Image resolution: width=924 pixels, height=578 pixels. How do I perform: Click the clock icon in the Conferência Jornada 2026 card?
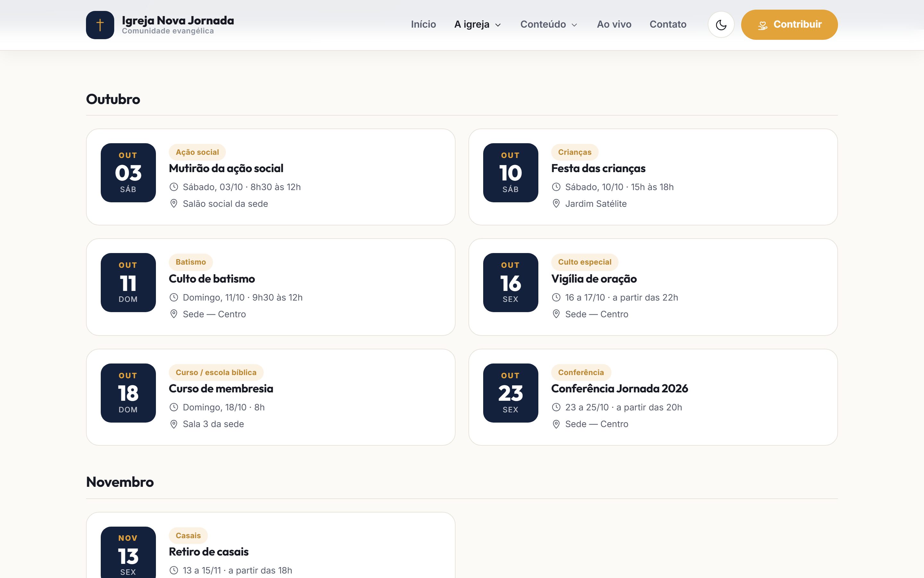coord(556,407)
